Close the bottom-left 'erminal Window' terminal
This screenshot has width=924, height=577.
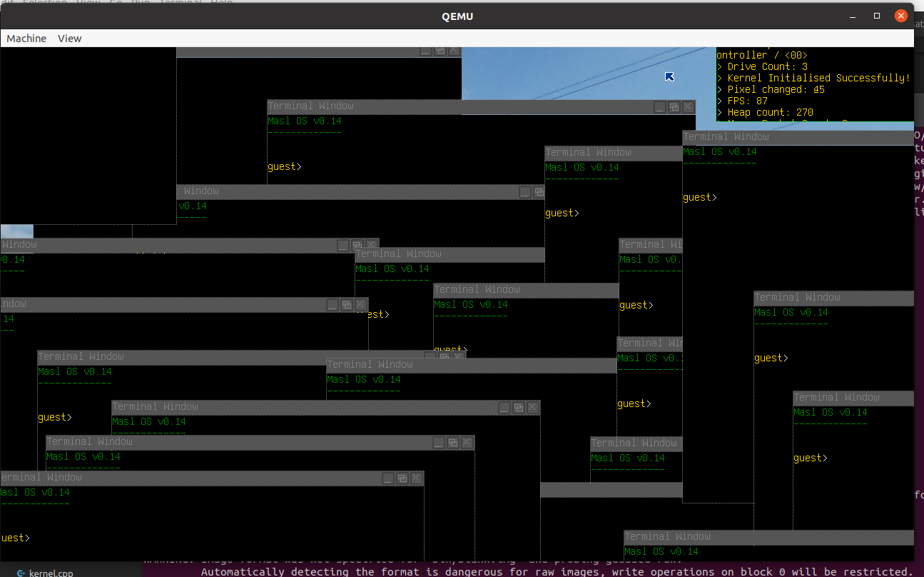pos(417,478)
